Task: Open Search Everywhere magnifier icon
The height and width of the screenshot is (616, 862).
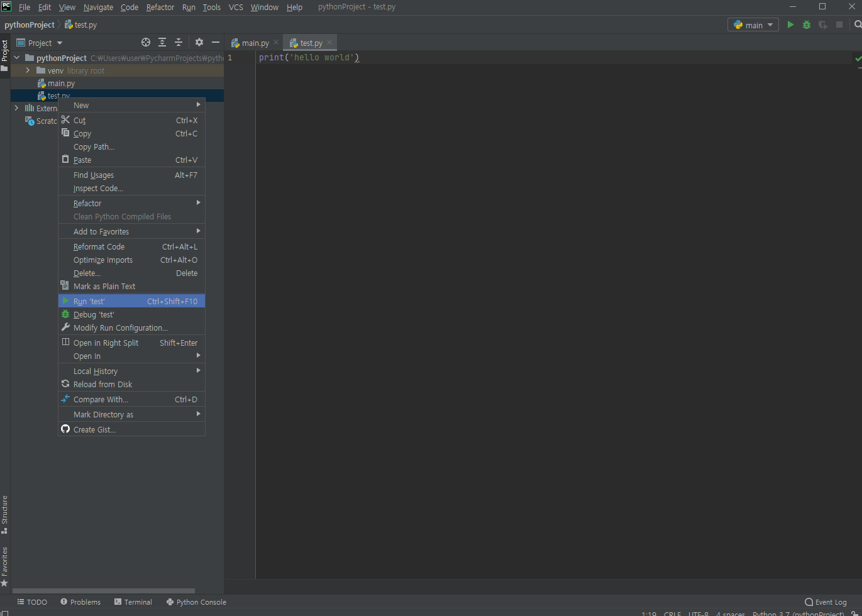Action: coord(858,25)
